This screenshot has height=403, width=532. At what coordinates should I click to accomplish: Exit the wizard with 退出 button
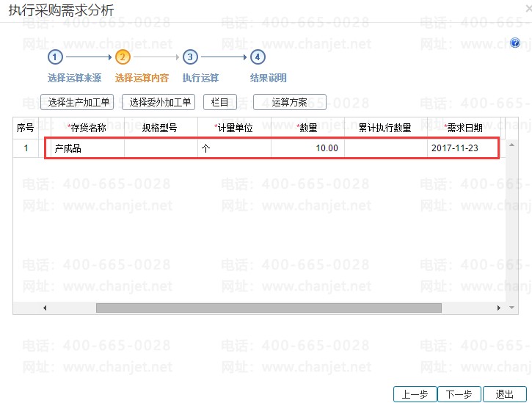(x=505, y=394)
